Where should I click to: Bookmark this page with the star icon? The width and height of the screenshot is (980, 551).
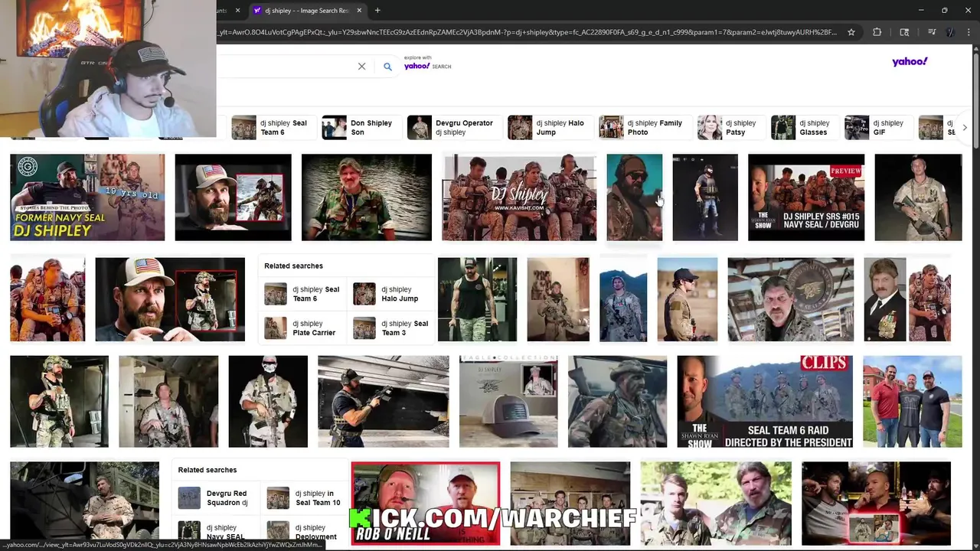point(851,32)
